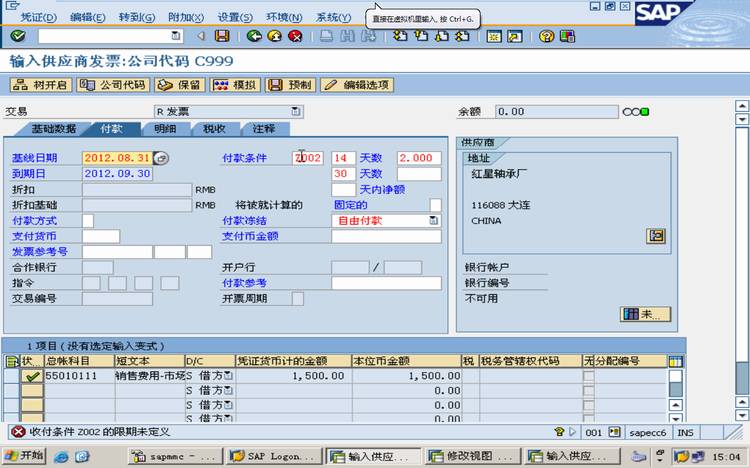The width and height of the screenshot is (750, 468).
Task: Click the 预制 park button
Action: (x=290, y=85)
